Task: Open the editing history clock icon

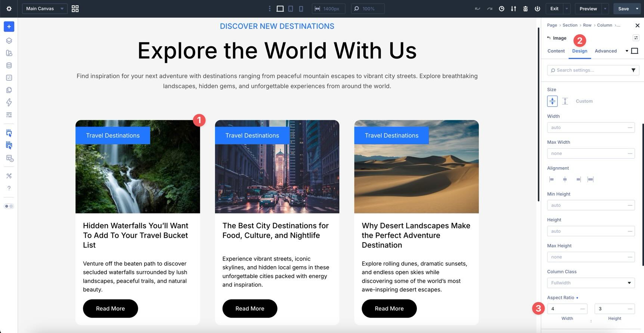Action: pos(502,9)
